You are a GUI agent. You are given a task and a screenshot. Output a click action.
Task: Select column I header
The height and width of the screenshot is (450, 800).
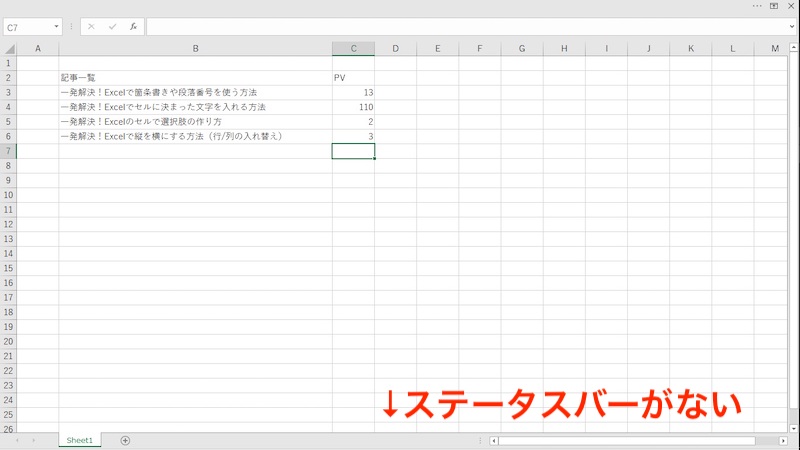point(607,49)
